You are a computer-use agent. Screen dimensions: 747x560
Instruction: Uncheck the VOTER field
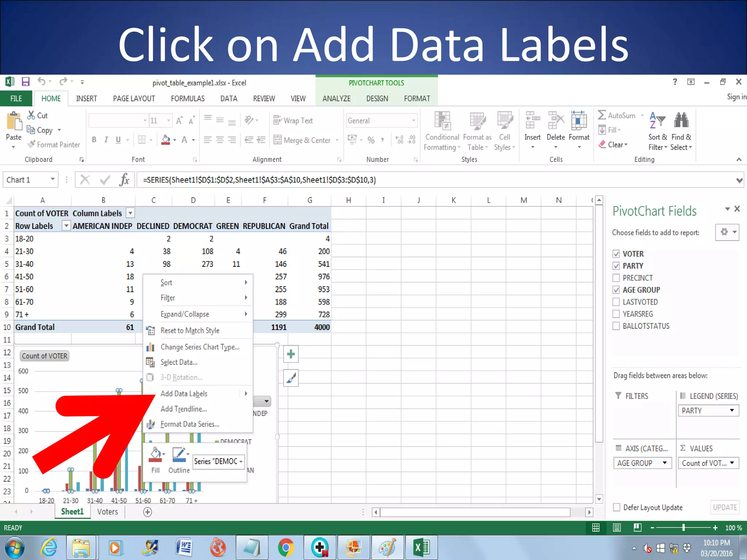coord(616,254)
